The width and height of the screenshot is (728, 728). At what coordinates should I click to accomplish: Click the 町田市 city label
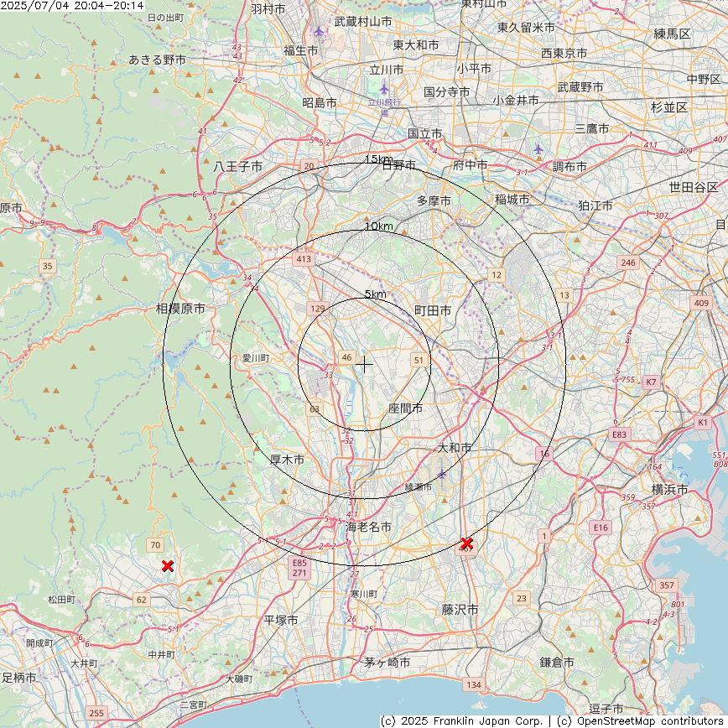coord(432,310)
